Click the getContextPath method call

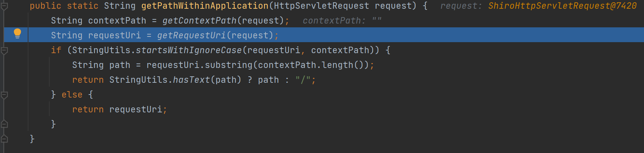point(199,21)
